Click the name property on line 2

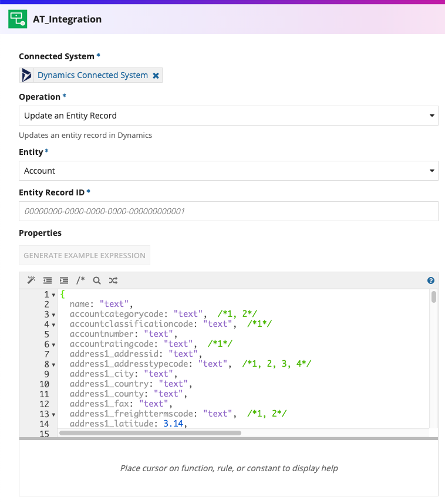79,304
